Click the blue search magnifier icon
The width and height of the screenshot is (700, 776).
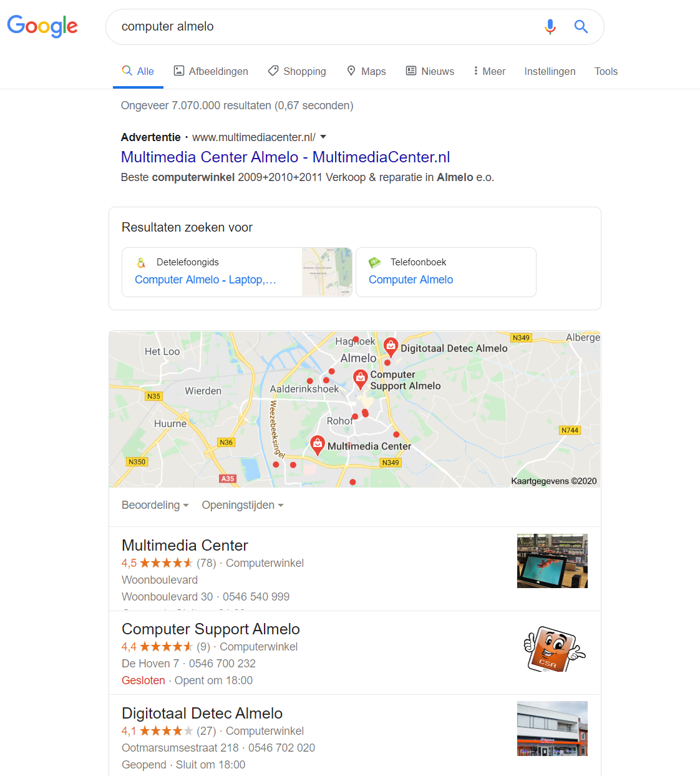click(581, 27)
